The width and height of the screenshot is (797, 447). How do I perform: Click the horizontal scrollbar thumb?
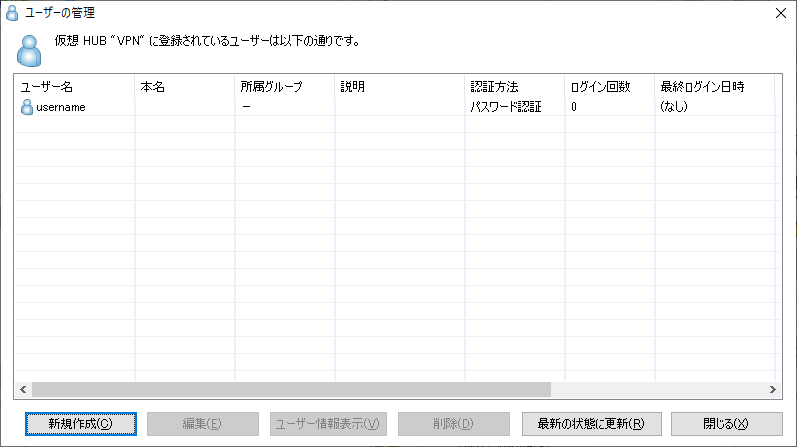click(x=291, y=390)
